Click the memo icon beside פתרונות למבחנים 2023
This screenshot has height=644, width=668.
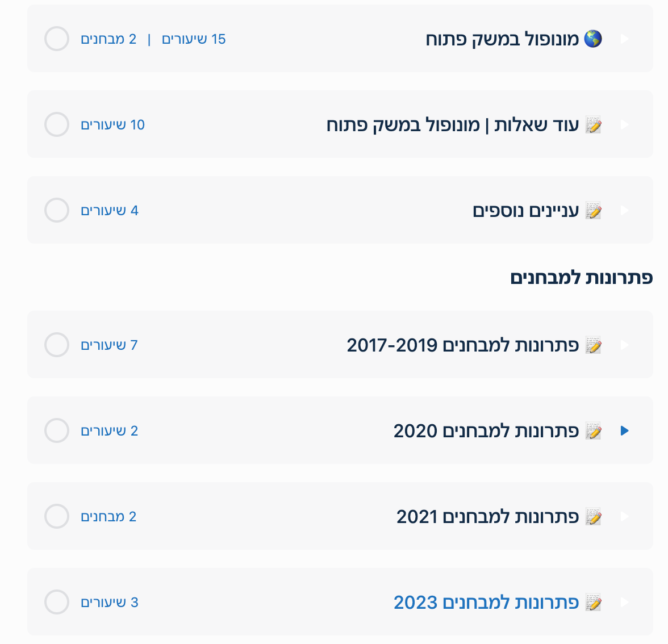click(593, 603)
